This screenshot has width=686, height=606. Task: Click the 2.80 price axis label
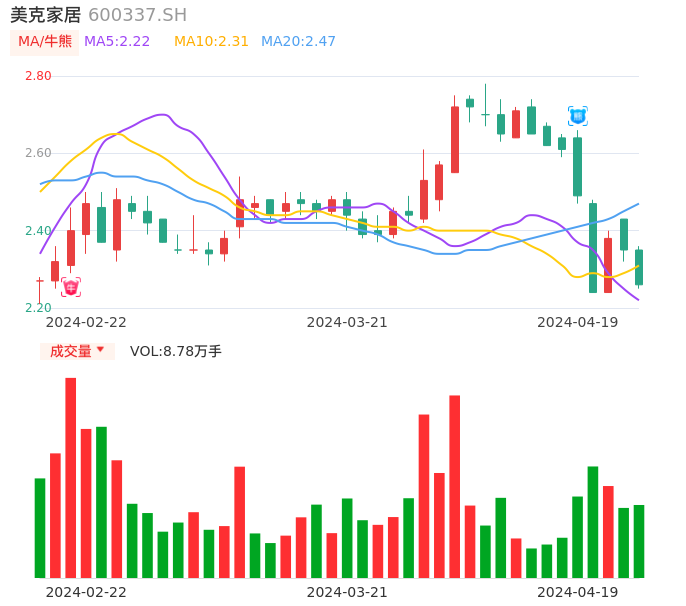click(x=38, y=76)
